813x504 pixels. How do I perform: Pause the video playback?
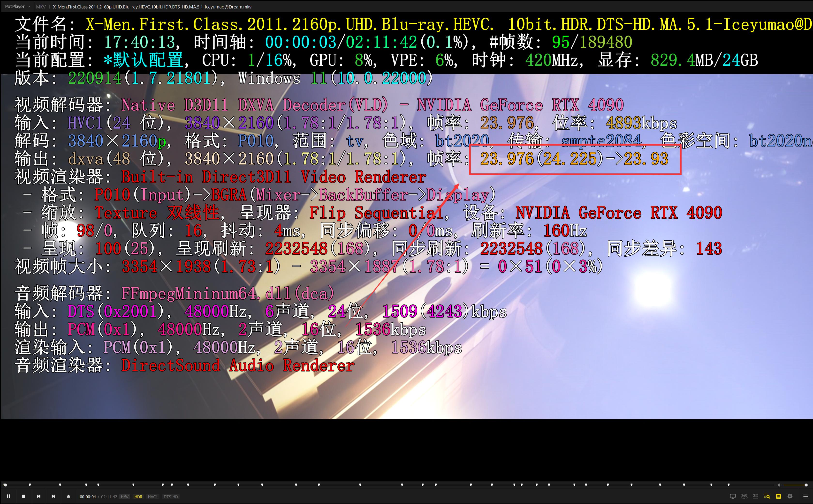pyautogui.click(x=8, y=496)
